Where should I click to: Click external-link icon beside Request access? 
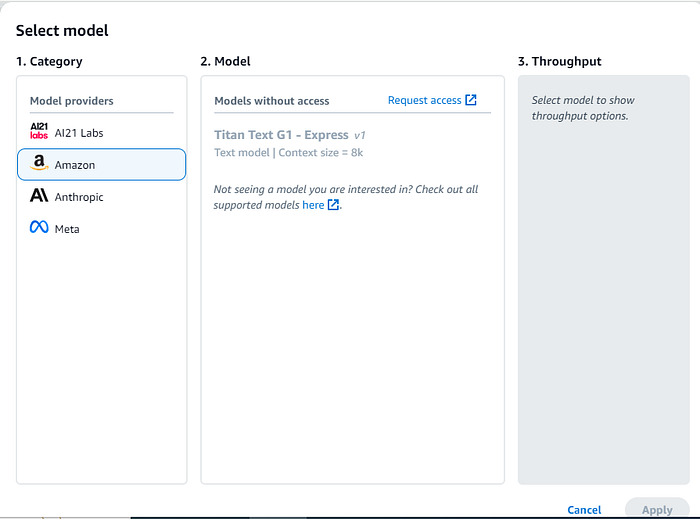(471, 100)
